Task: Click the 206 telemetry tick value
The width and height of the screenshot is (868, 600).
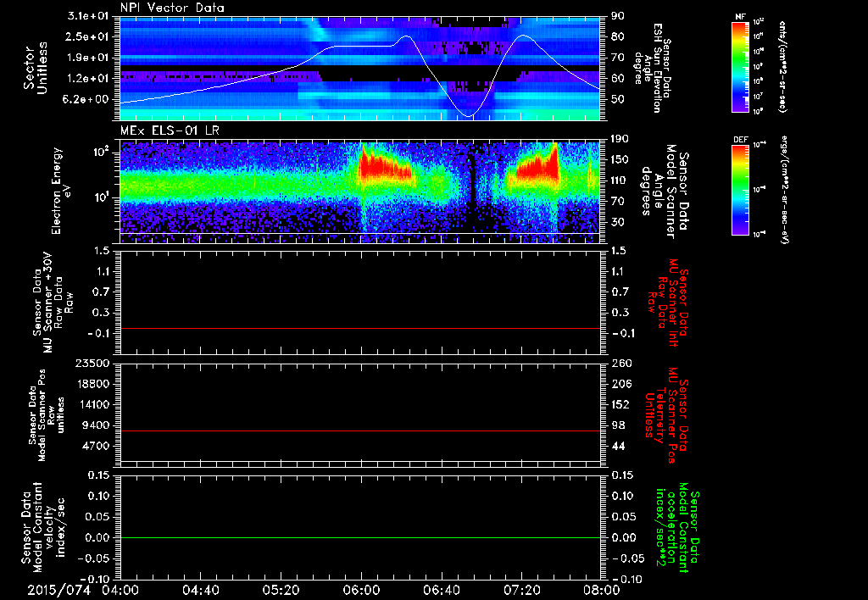Action: click(620, 384)
